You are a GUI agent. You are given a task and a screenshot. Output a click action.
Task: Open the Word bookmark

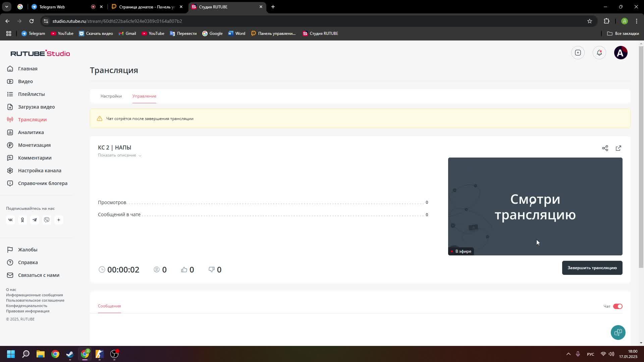coord(237,34)
